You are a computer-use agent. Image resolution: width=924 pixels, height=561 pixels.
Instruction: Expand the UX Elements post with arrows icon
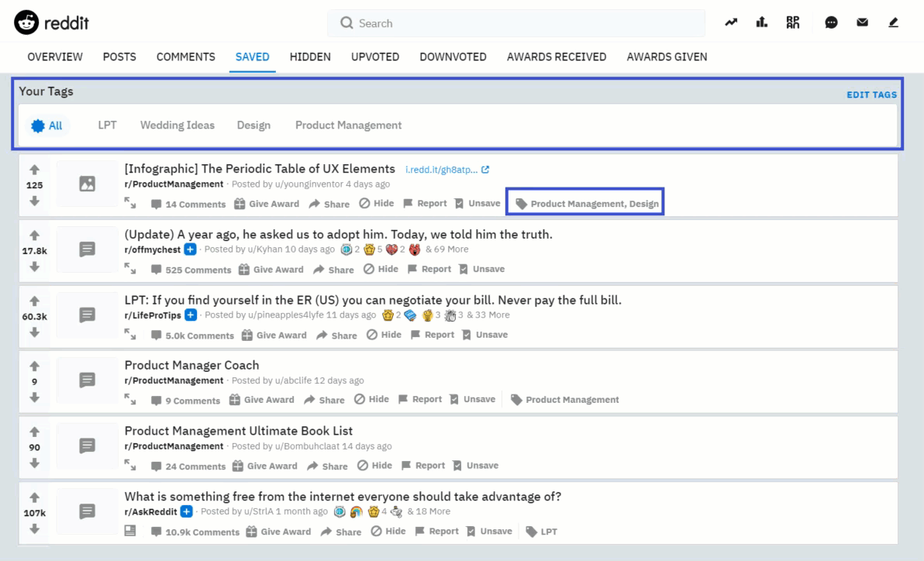point(130,203)
